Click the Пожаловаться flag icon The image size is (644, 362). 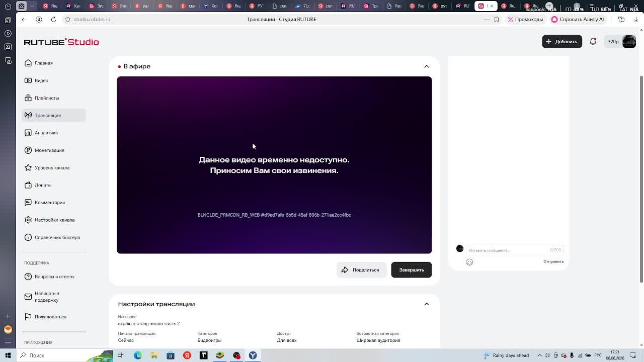pos(28,317)
